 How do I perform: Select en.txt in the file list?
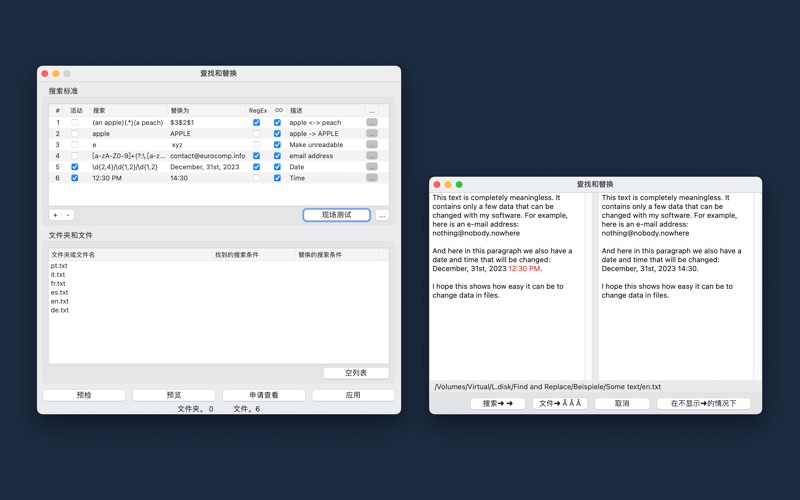pyautogui.click(x=60, y=301)
